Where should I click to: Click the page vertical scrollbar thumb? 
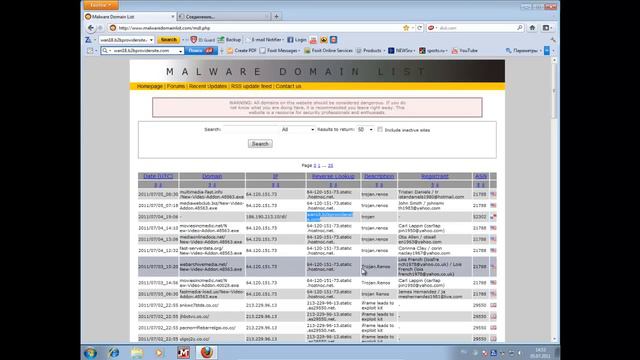tap(554, 91)
